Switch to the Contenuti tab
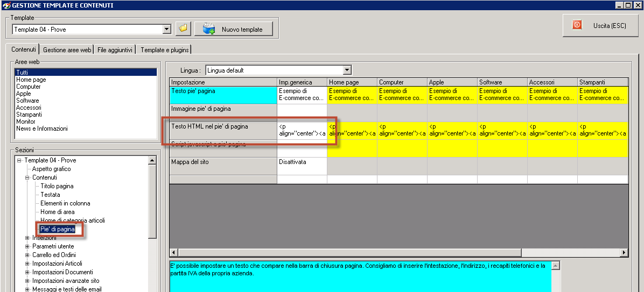Screen dimensions: 644x292 23,49
